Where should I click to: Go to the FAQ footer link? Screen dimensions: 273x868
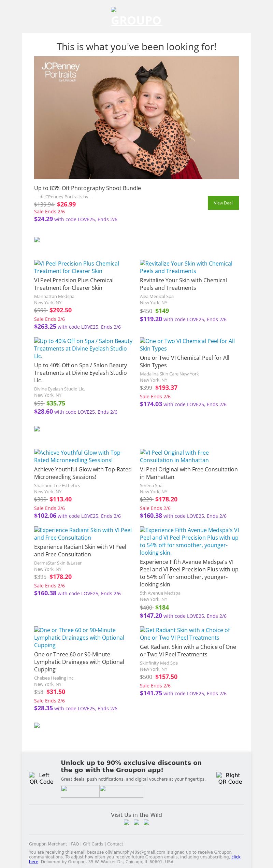[75, 844]
